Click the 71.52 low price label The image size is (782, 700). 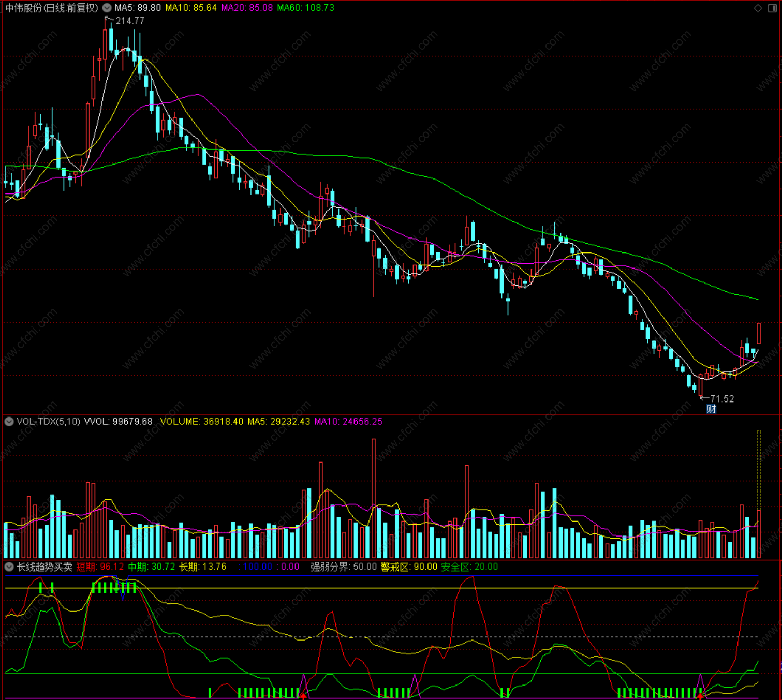coord(722,399)
